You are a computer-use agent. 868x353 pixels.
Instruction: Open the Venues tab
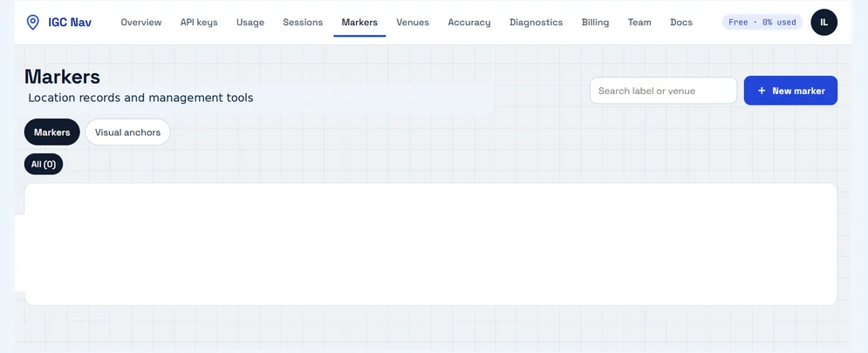tap(413, 22)
